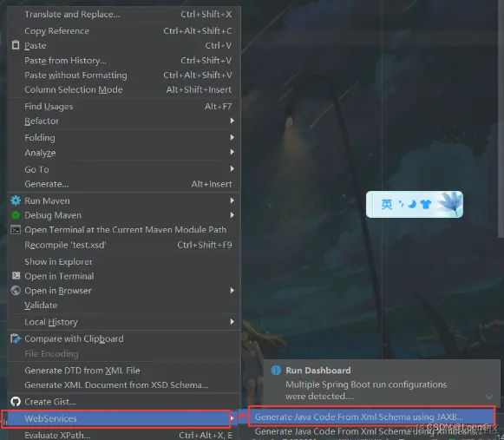
Task: Click the Multiple Spring Boot configurations message
Action: tap(366, 391)
